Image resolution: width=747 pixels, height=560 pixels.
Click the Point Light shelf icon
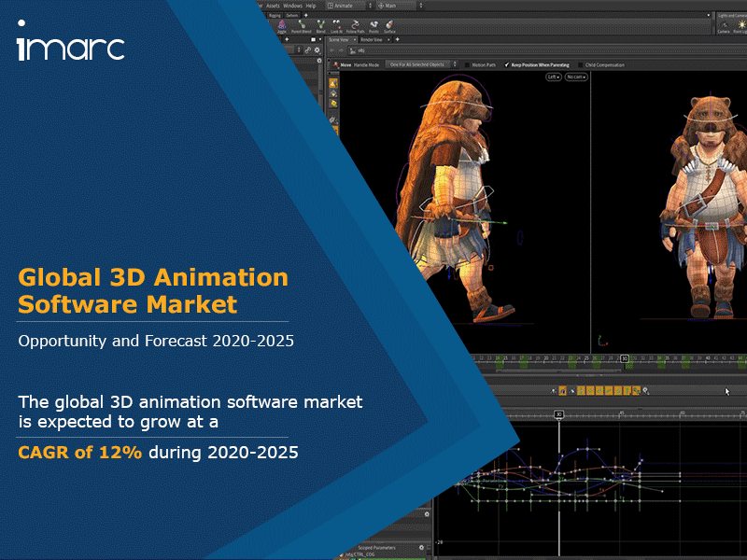tap(742, 26)
